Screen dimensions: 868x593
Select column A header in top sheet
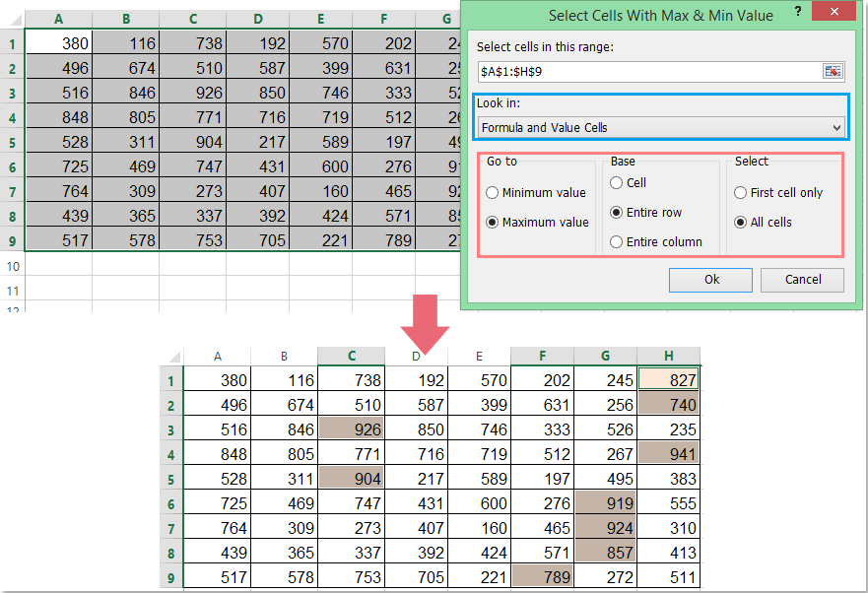click(x=59, y=18)
